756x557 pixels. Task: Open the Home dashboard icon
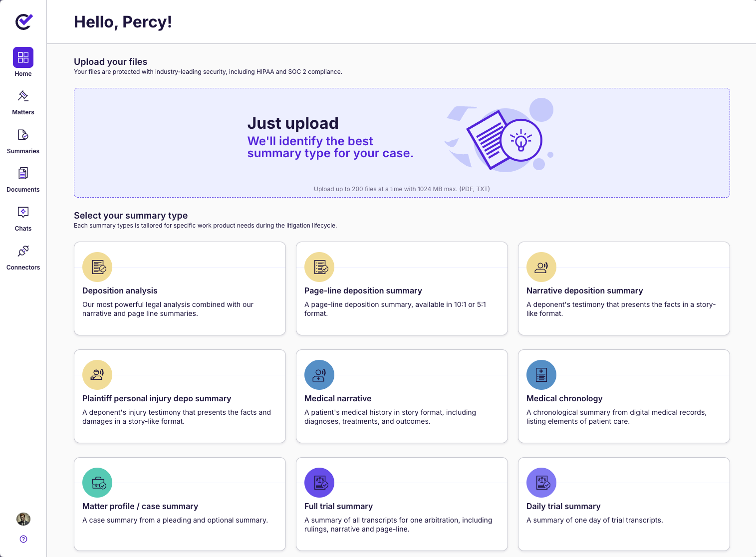[x=23, y=58]
